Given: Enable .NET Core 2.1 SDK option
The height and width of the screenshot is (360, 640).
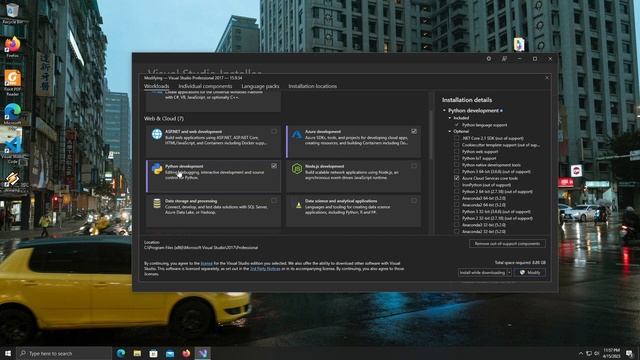Looking at the screenshot, I should coord(457,138).
